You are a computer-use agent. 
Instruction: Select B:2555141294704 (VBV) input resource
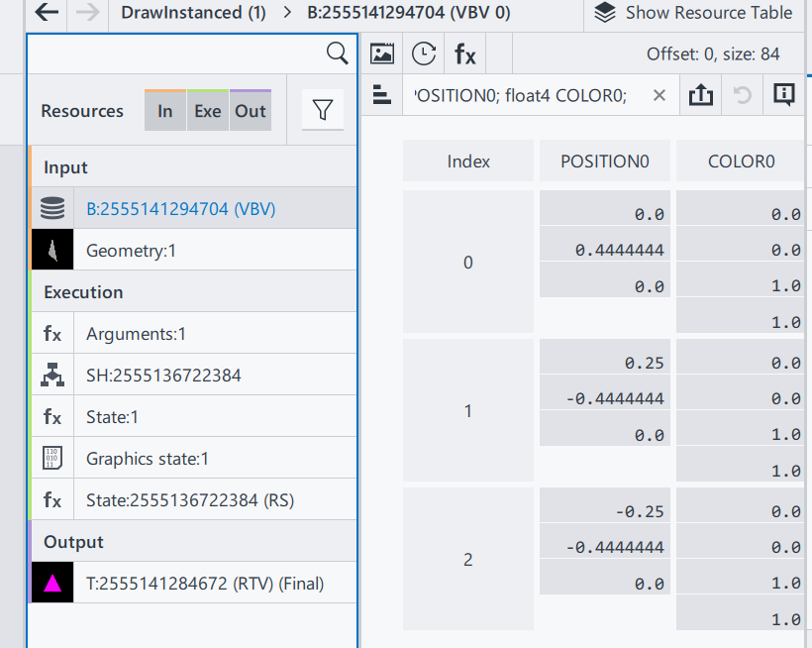[180, 209]
